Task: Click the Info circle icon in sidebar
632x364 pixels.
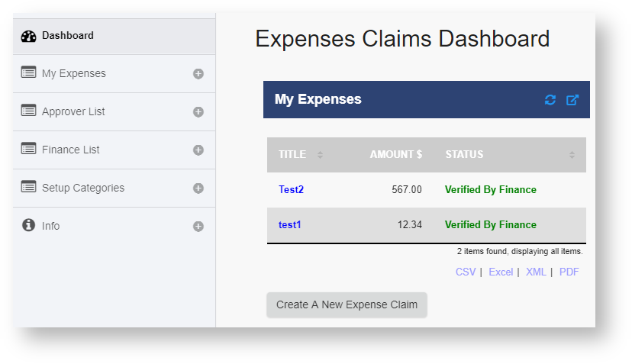Action: click(29, 225)
